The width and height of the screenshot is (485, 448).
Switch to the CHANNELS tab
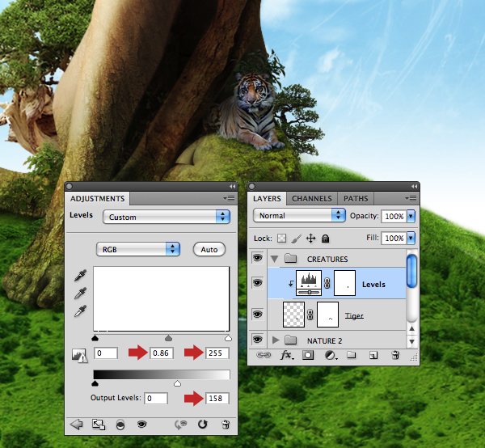[312, 199]
